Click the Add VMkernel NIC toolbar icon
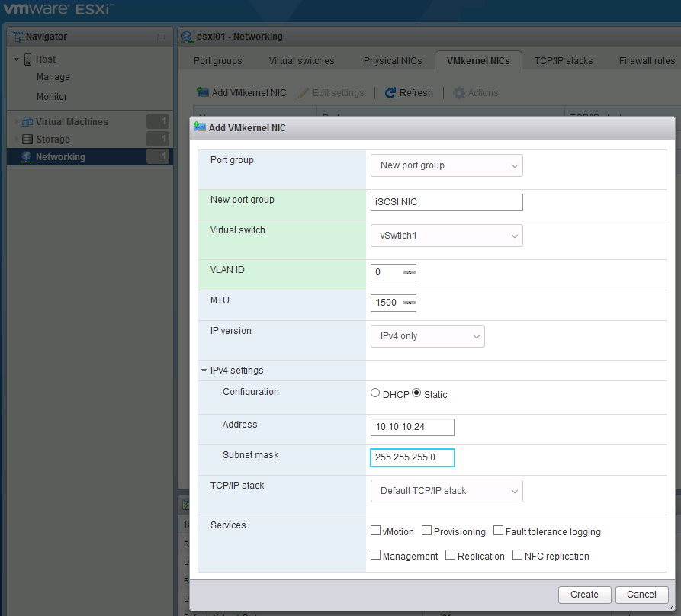 (x=202, y=92)
